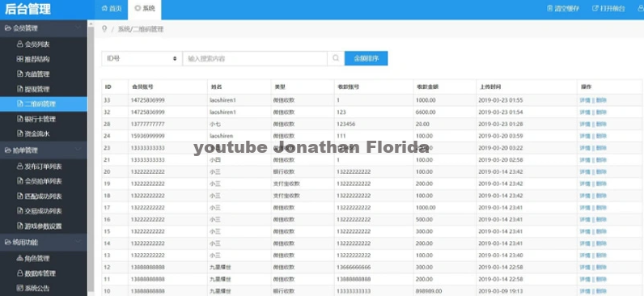Collapse the 统用功能 group chevron
644x296 pixels.
(x=78, y=242)
